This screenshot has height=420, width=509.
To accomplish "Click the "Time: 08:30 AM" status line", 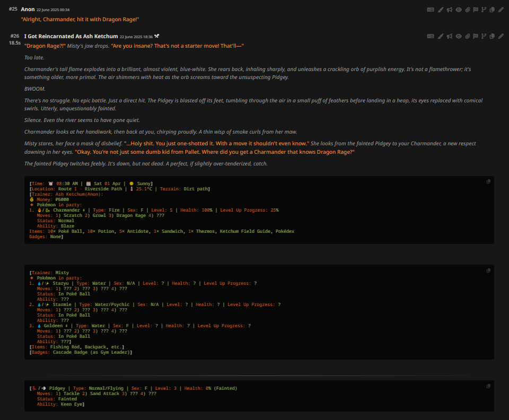I will (x=91, y=183).
